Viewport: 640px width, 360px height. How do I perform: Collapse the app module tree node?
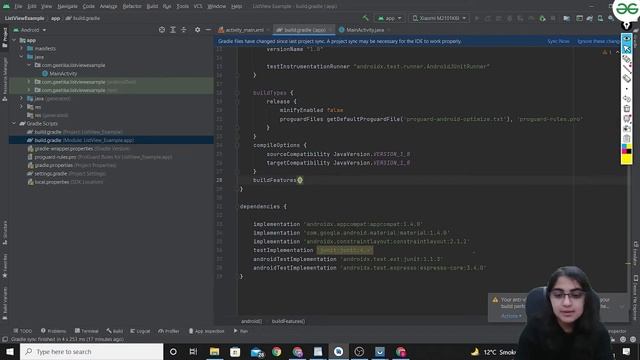[x=14, y=40]
